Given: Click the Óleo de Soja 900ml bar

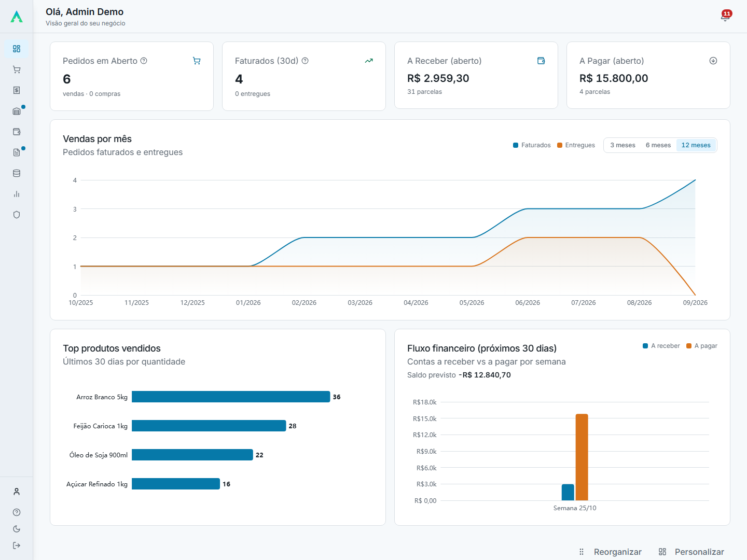Looking at the screenshot, I should point(192,455).
